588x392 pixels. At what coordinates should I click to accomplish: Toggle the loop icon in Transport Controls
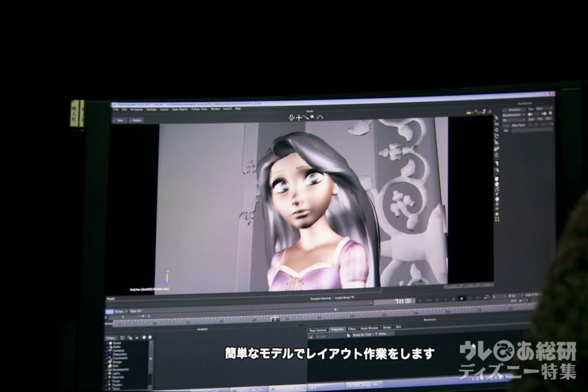tap(487, 297)
